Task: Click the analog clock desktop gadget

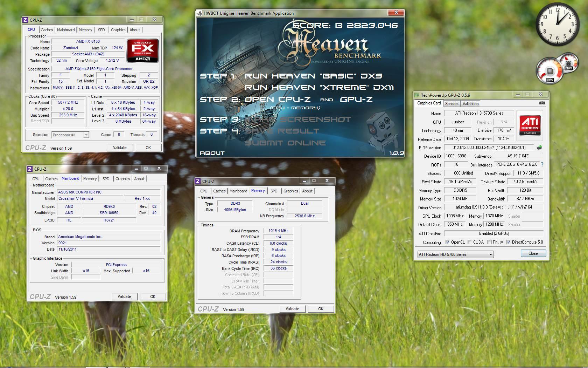Action: pos(558,25)
